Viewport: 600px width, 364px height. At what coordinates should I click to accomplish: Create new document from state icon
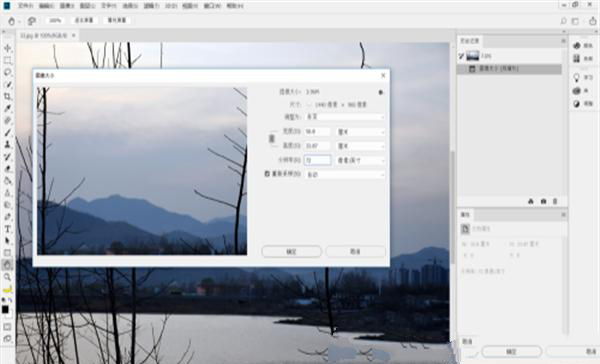pos(531,201)
